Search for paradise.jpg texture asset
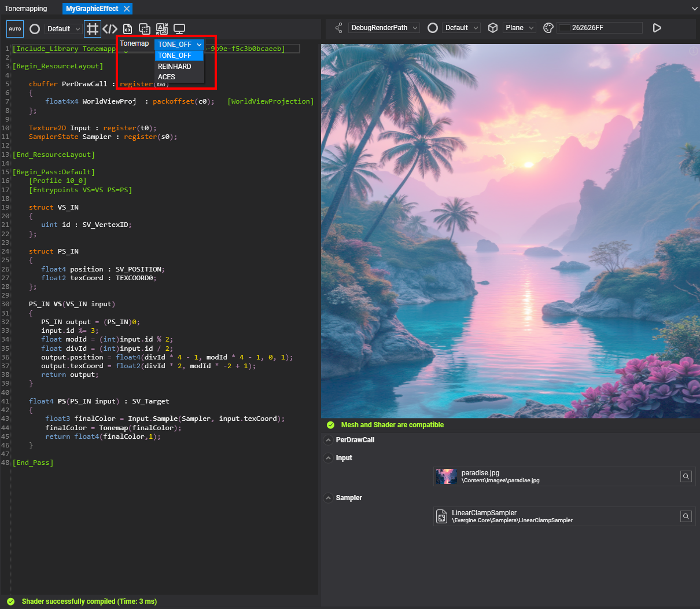Screen dimensions: 700x609 click(x=686, y=476)
